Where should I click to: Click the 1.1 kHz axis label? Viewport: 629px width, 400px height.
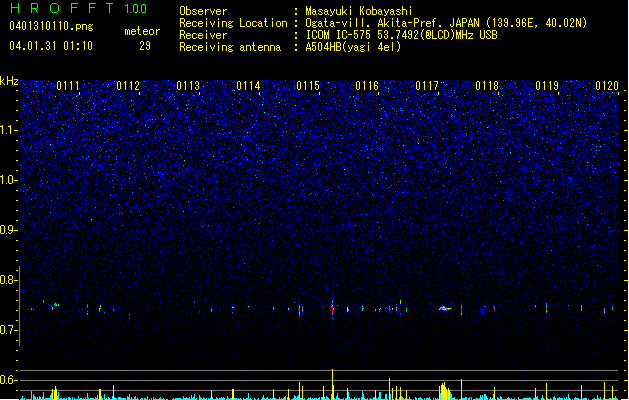[9, 130]
